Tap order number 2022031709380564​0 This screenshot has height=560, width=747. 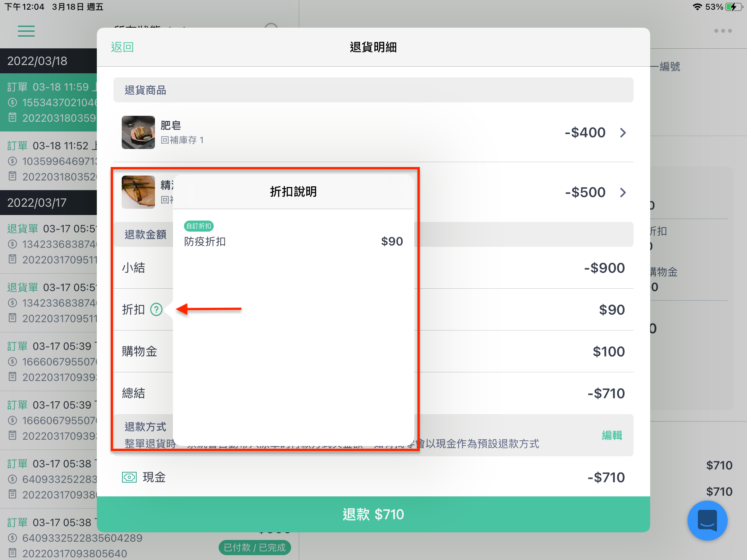(x=75, y=553)
